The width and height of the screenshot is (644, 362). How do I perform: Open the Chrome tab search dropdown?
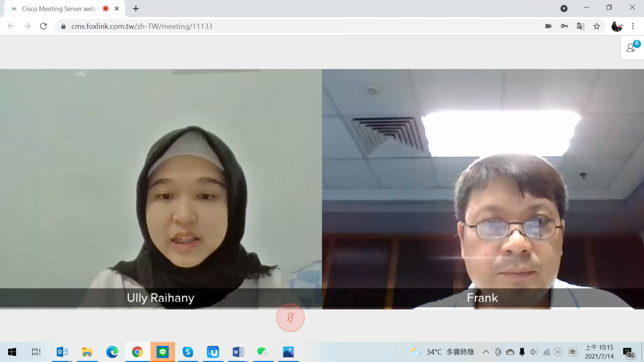564,9
